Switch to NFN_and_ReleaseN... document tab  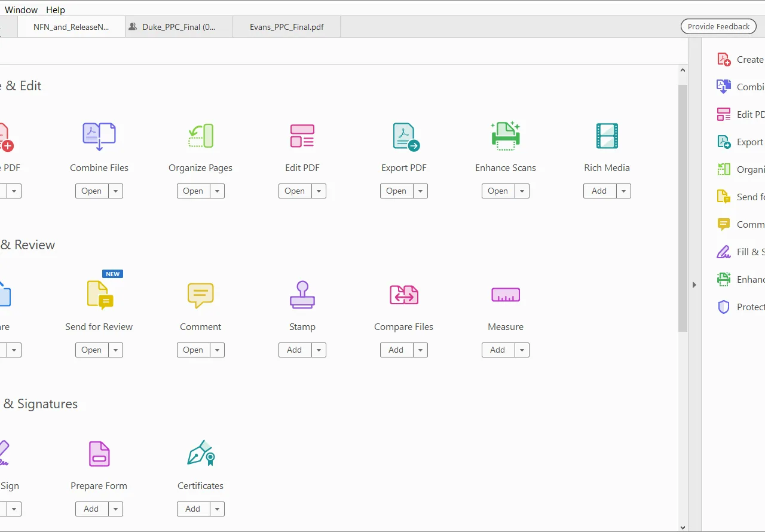72,27
